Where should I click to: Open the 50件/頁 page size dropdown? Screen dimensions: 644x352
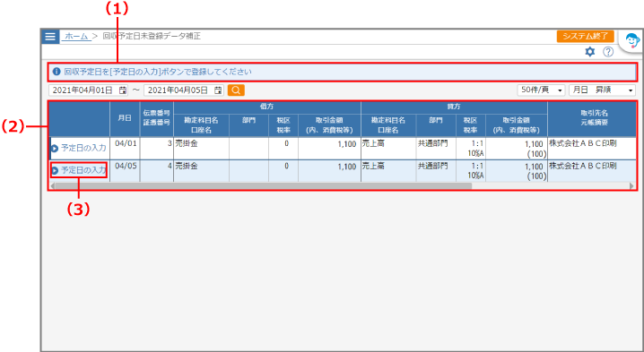pyautogui.click(x=542, y=90)
